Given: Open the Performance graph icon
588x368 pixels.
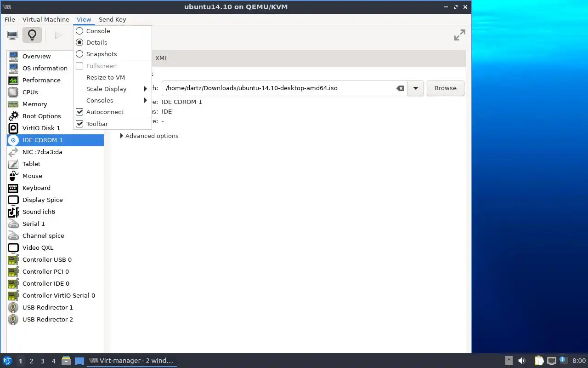Looking at the screenshot, I should [x=13, y=80].
